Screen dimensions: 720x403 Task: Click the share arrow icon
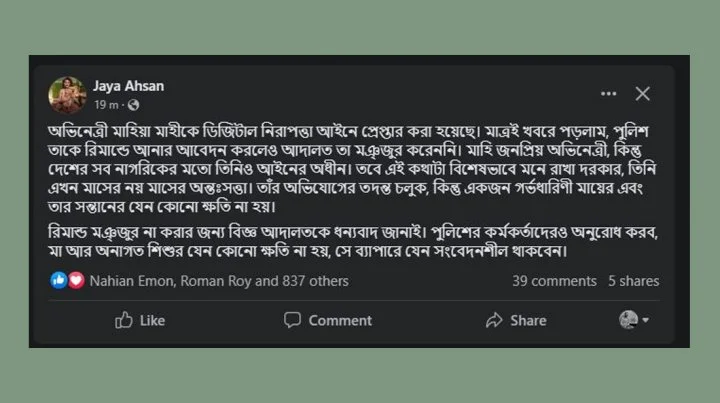click(x=494, y=320)
